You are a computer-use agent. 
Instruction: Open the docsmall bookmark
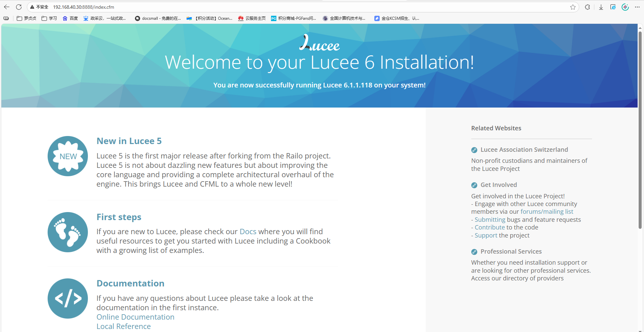click(x=158, y=18)
